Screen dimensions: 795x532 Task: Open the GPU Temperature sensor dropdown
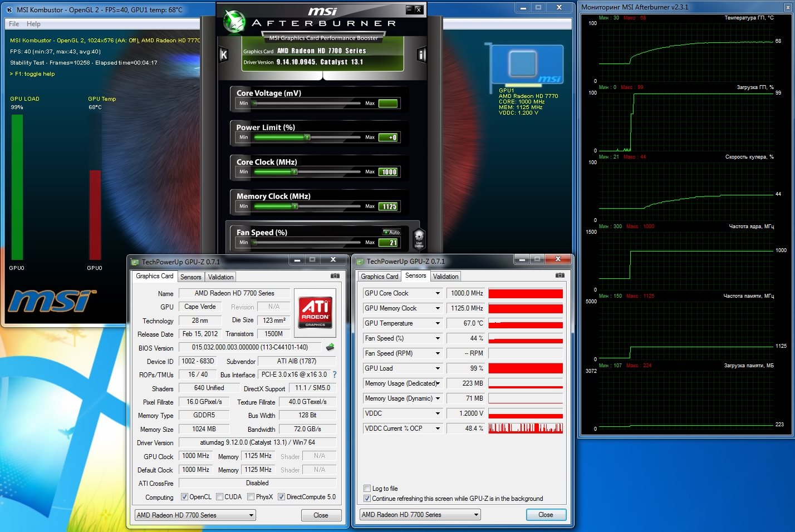pos(438,323)
